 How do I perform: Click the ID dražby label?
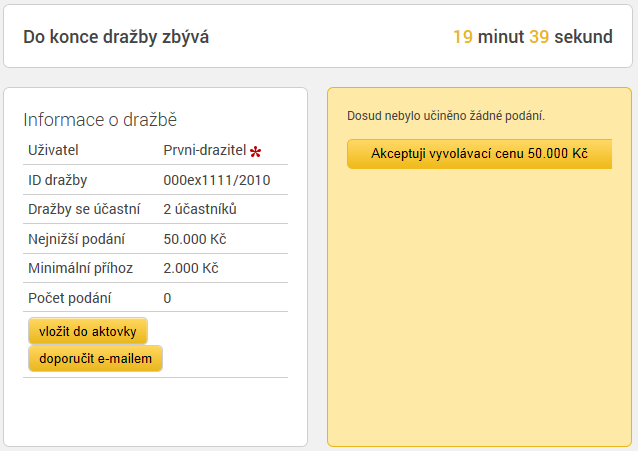57,180
